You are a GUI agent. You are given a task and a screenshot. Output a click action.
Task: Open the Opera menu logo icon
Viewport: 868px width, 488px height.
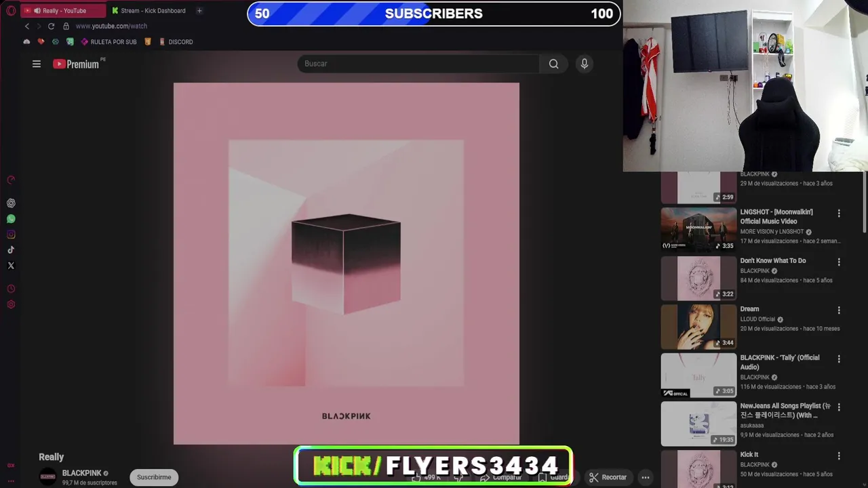[11, 11]
